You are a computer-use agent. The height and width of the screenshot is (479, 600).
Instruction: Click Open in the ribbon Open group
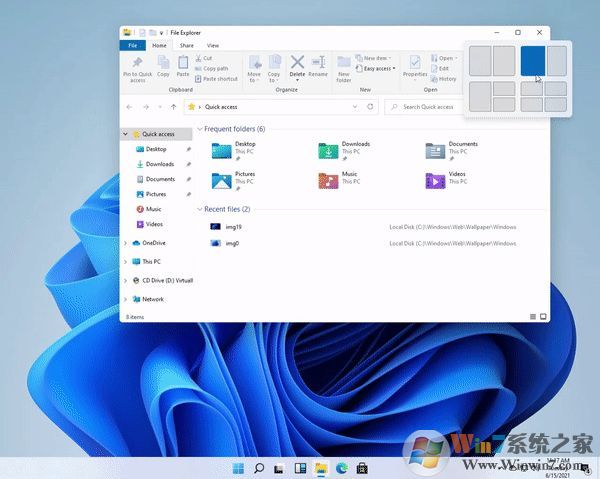[444, 58]
